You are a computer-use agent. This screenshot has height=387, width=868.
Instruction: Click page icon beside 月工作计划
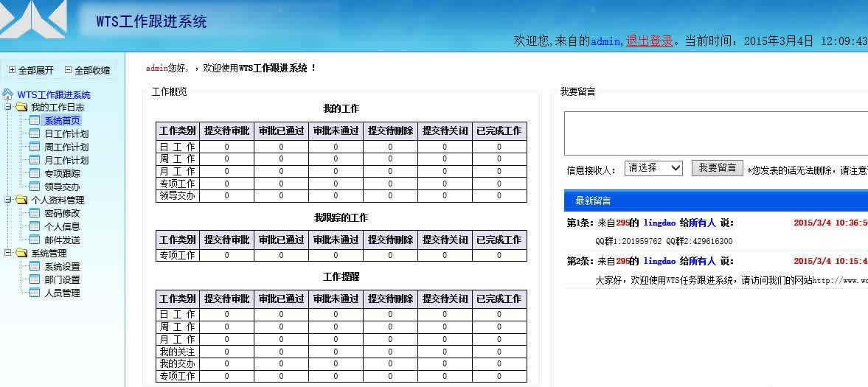(x=35, y=160)
